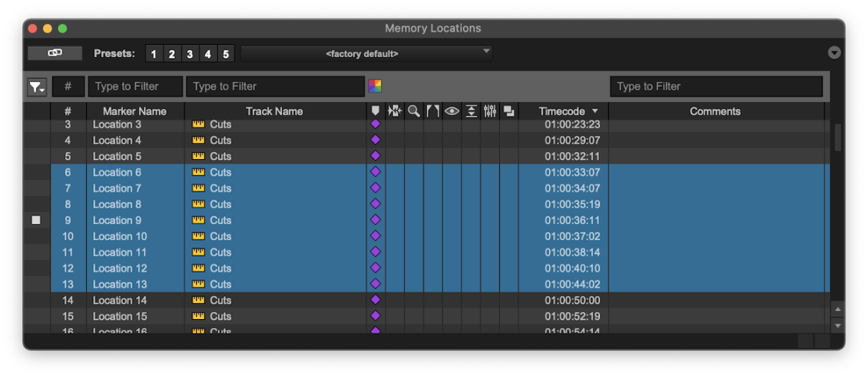Click the ruler icon for Location 4
Viewport: 868px width, 377px height.
click(199, 140)
